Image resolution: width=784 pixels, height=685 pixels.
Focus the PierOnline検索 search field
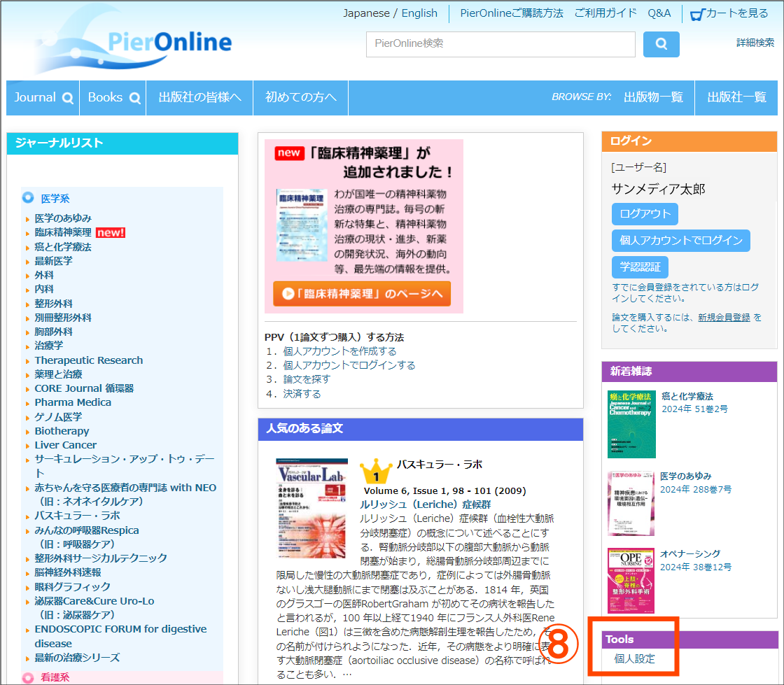coord(500,44)
